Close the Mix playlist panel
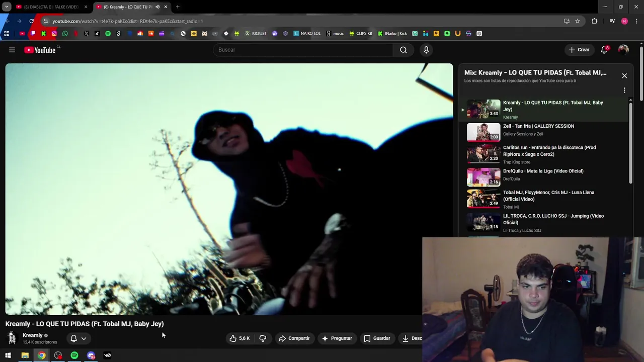 click(624, 76)
